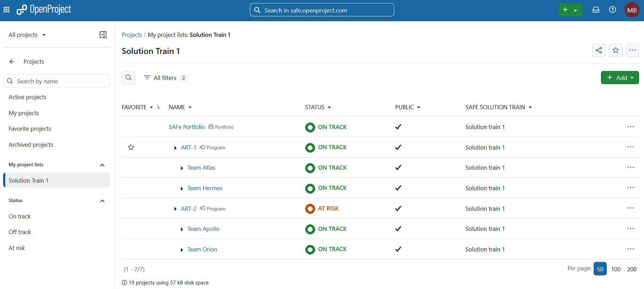Viewport: 644px width, 289px height.
Task: Open the STATUS column header menu
Action: point(318,107)
